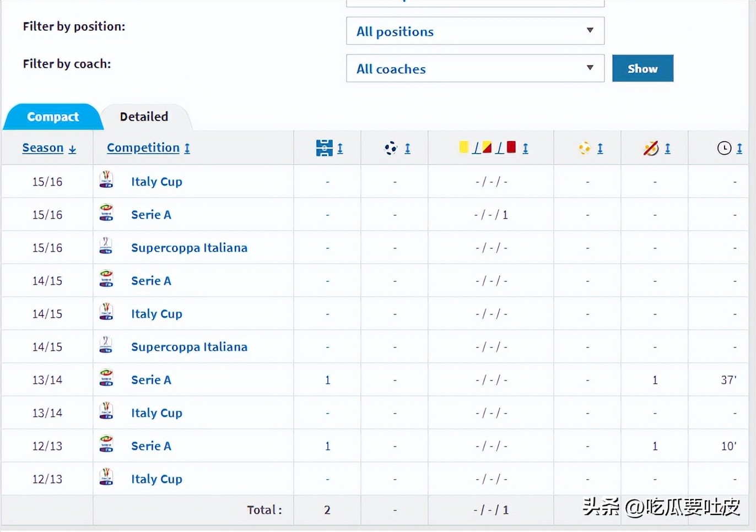Open the All coaches dropdown
756x532 pixels.
(x=474, y=69)
